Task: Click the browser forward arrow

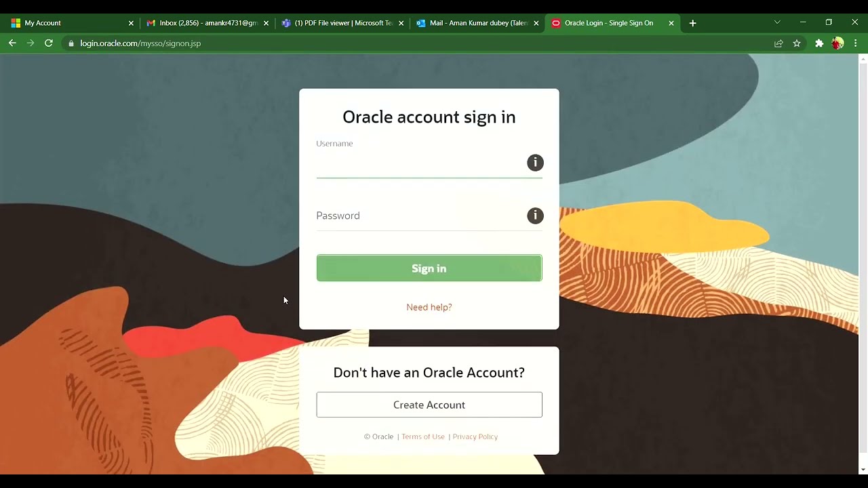Action: 31,43
